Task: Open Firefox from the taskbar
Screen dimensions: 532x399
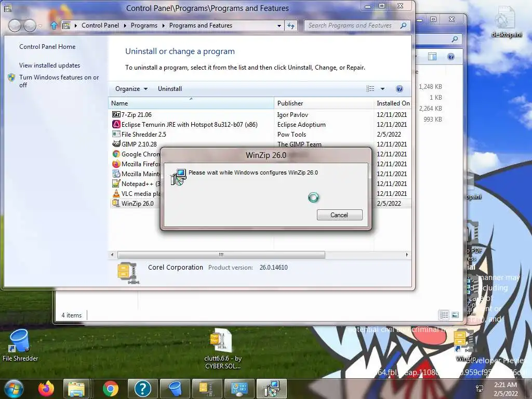Action: [x=46, y=389]
